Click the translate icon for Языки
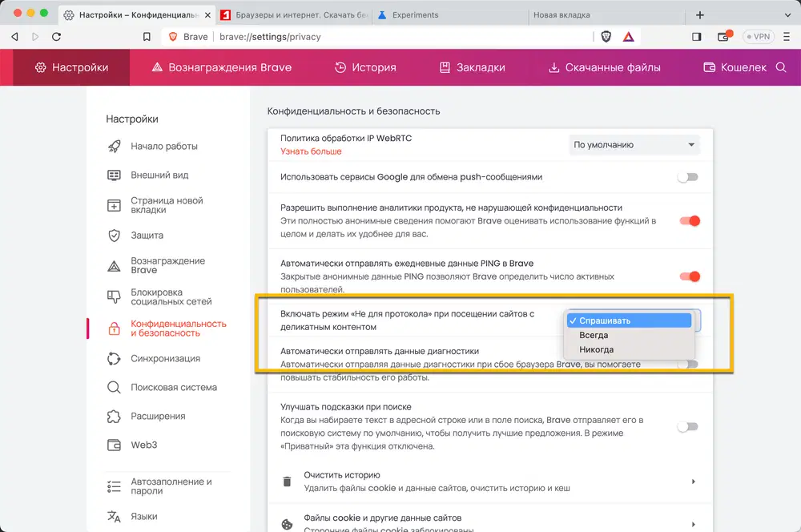The image size is (801, 532). [114, 517]
